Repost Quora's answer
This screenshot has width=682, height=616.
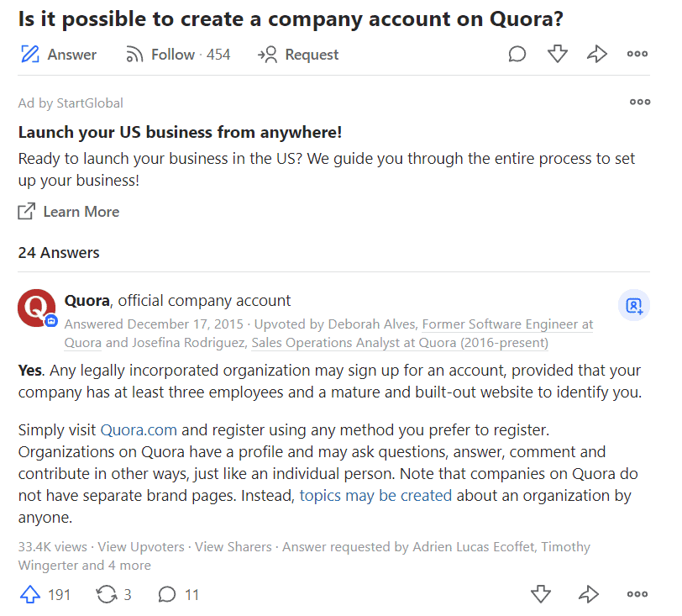[x=105, y=594]
